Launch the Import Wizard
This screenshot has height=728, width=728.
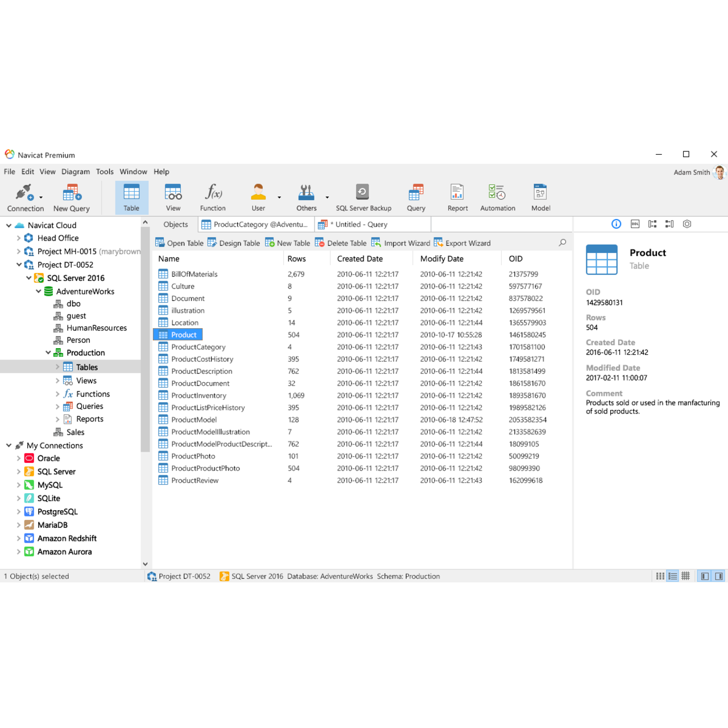click(x=400, y=243)
